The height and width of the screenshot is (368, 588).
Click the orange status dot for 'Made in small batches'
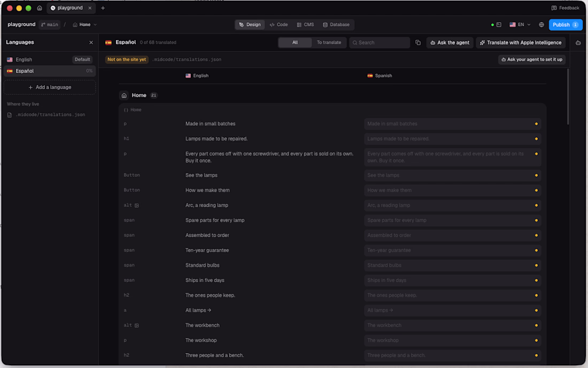tap(536, 124)
